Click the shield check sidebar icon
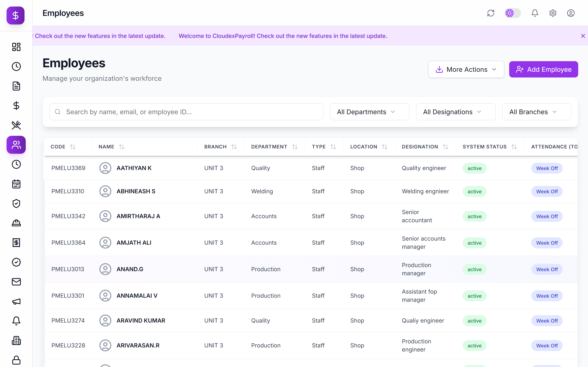This screenshot has height=367, width=588. [16, 203]
